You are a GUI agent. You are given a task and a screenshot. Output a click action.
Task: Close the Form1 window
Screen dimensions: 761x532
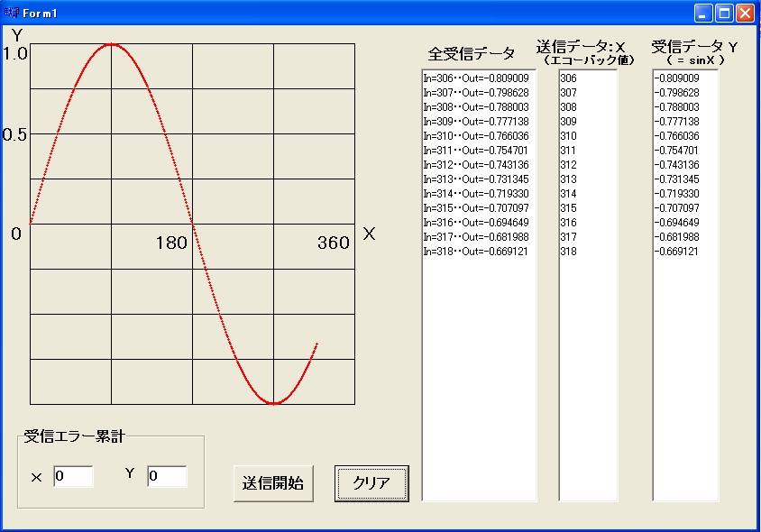tap(745, 13)
